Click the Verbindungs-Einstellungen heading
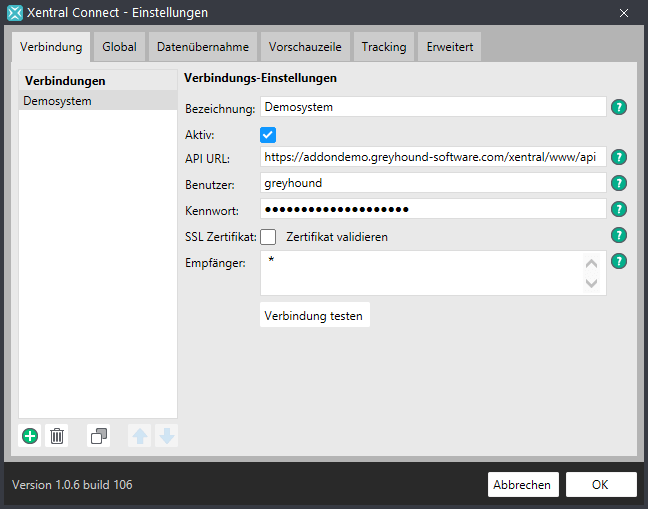 pyautogui.click(x=260, y=78)
